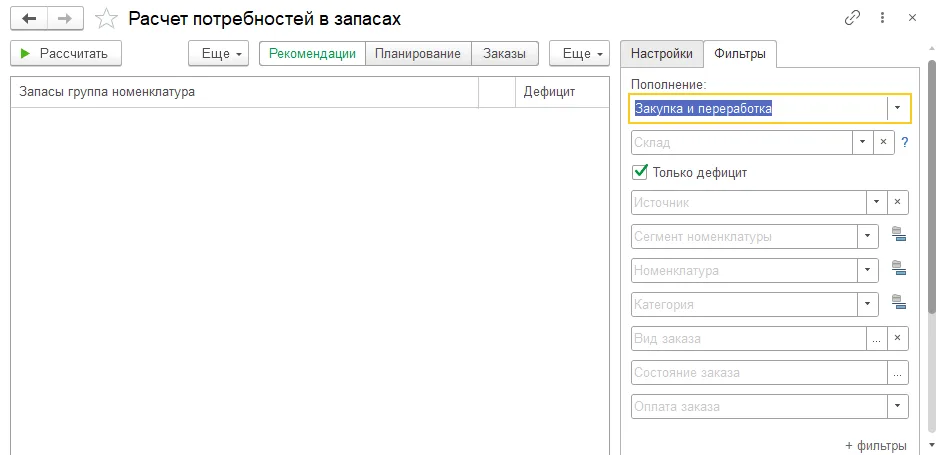Switch to Рекомендации mode
936x455 pixels.
(312, 53)
